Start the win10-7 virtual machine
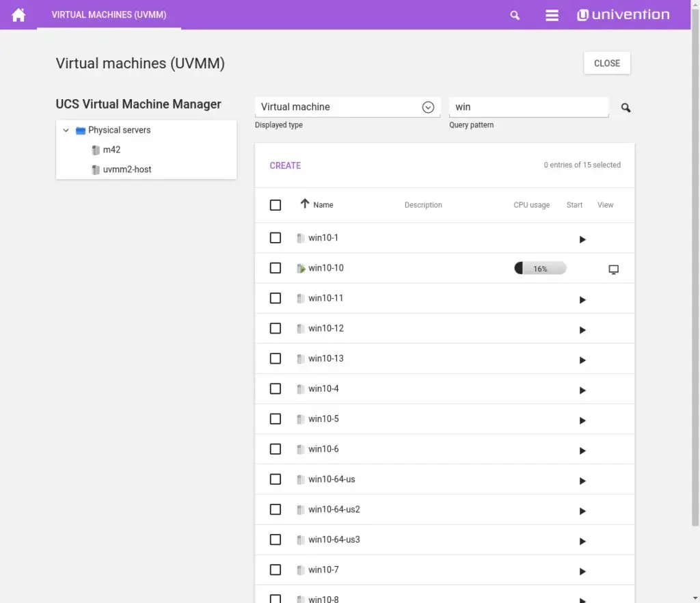This screenshot has width=700, height=603. pos(582,572)
